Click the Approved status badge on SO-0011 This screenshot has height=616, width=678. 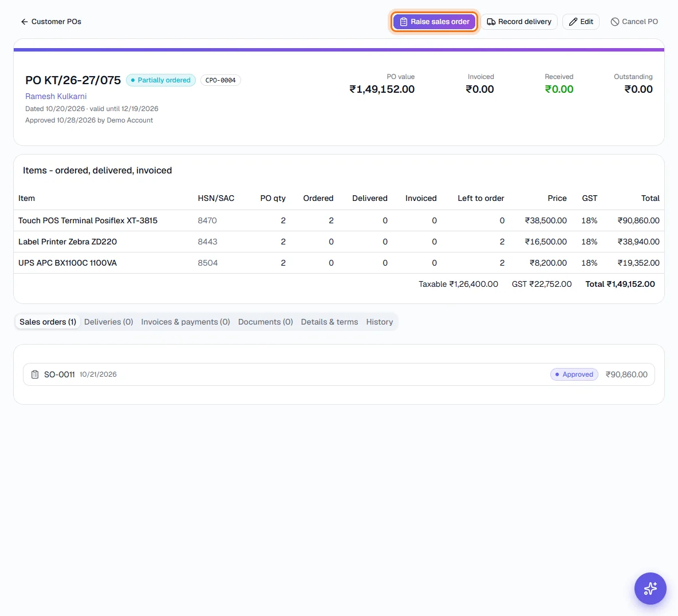(x=574, y=374)
